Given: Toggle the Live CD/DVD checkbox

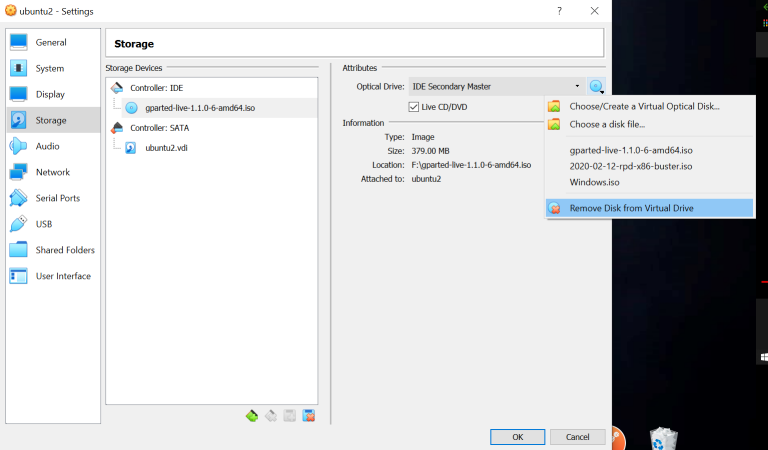Looking at the screenshot, I should tap(414, 107).
